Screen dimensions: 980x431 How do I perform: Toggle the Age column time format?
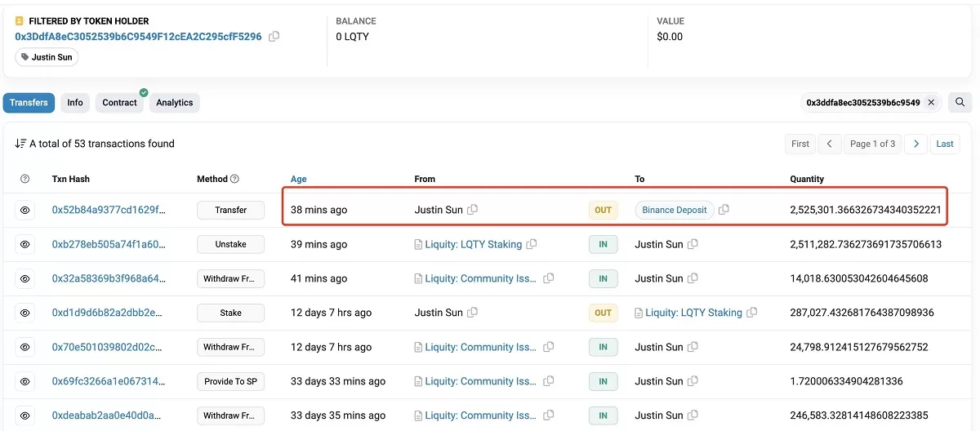pos(299,179)
